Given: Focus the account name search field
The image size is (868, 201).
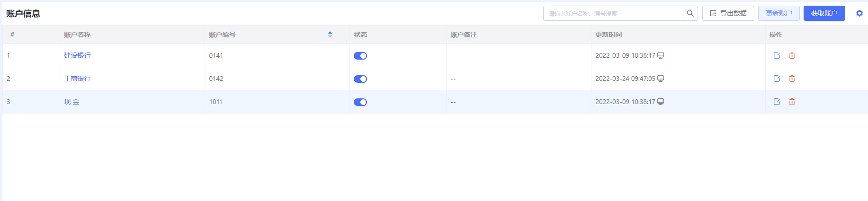Looking at the screenshot, I should [613, 13].
